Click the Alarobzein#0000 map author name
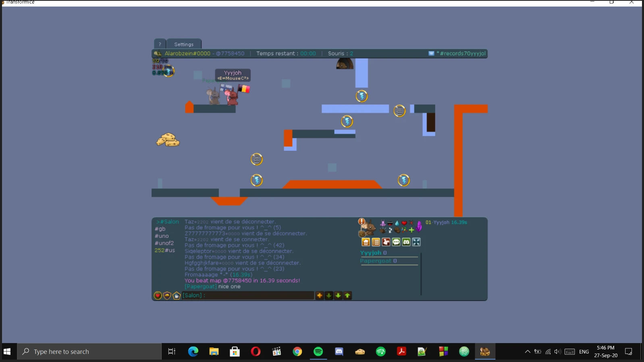Screen dimensions: 644x362 [x=187, y=53]
